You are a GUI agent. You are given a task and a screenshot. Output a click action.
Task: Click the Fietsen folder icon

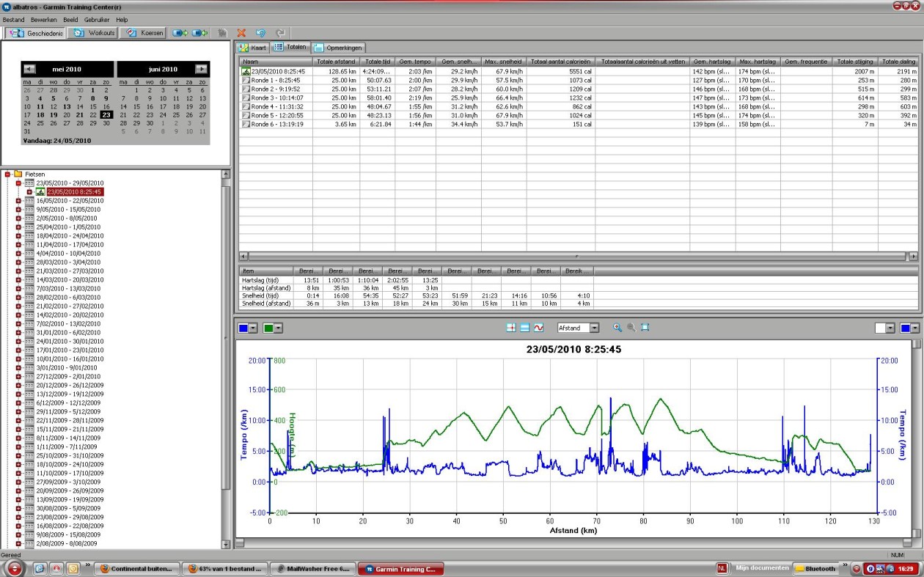click(x=18, y=174)
